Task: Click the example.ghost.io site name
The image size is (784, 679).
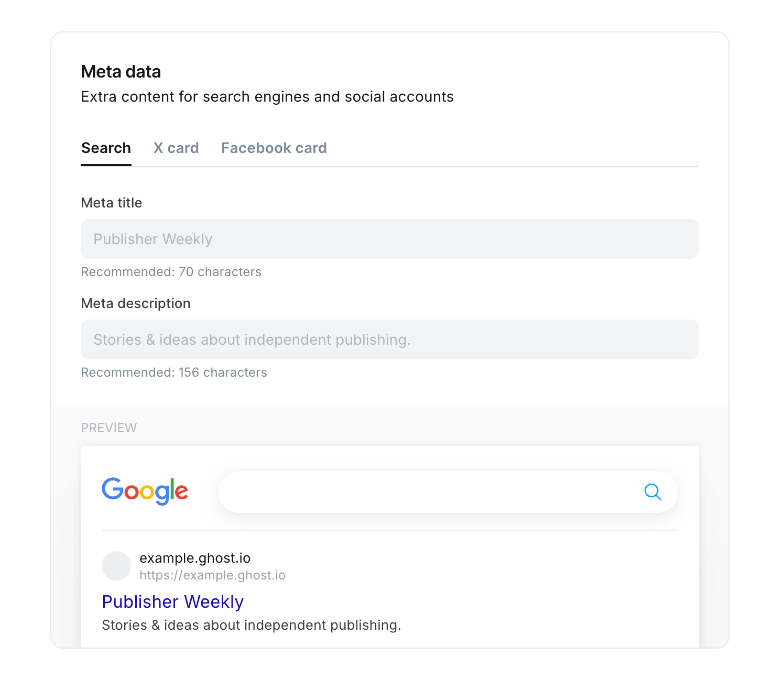Action: pyautogui.click(x=195, y=558)
